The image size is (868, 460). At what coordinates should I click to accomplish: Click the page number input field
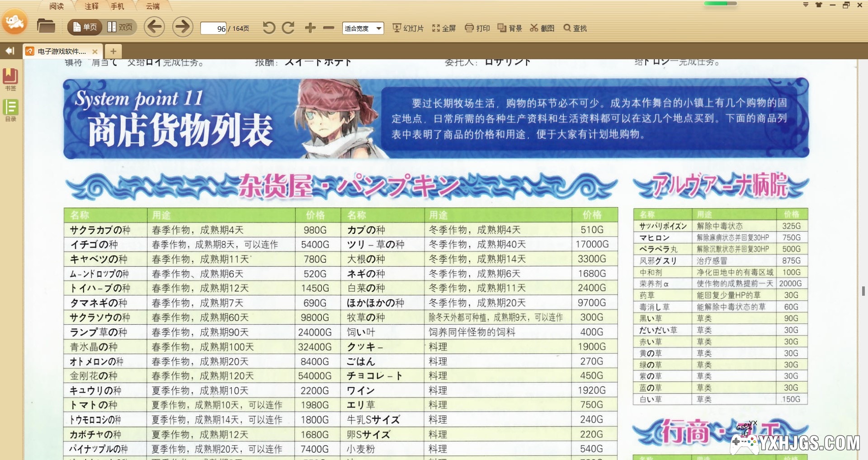coord(213,28)
